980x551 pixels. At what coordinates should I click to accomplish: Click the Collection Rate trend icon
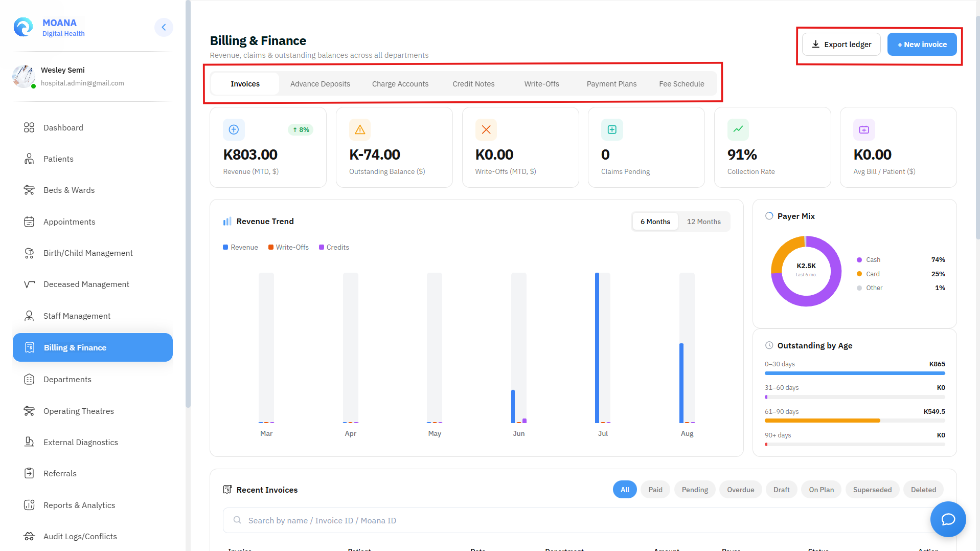tap(738, 129)
